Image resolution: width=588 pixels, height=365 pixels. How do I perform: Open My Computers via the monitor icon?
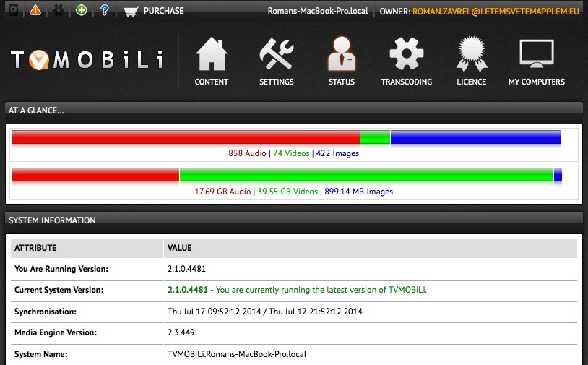coord(537,53)
